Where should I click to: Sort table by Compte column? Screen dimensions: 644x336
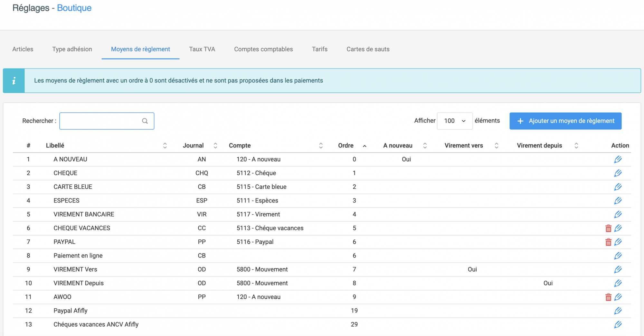point(321,145)
